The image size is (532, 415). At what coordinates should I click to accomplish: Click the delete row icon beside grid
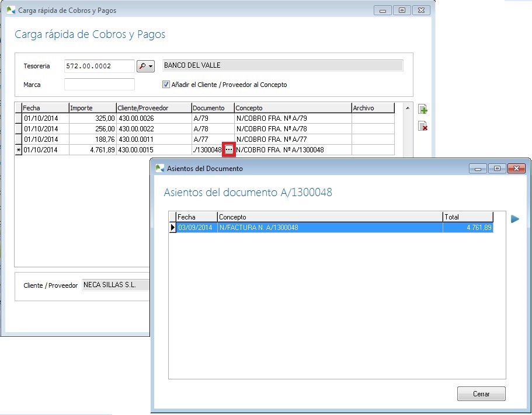[x=423, y=126]
